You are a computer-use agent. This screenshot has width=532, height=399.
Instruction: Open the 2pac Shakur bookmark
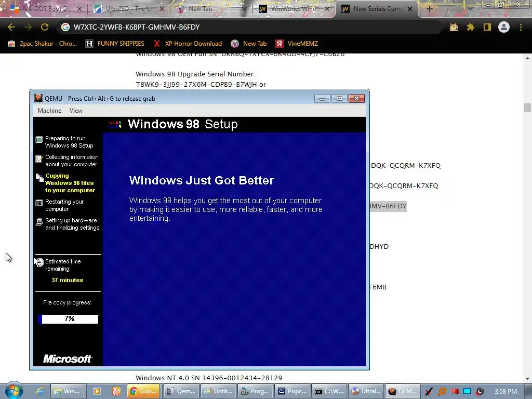click(43, 44)
